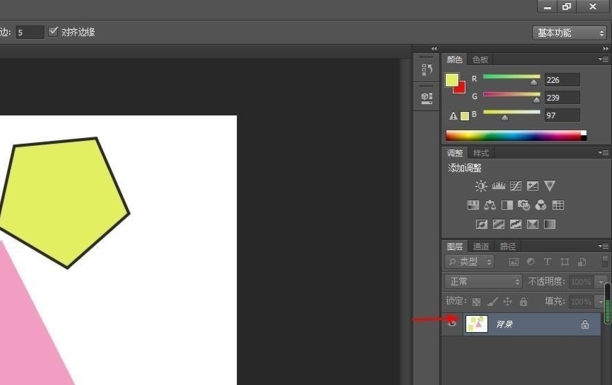
Task: Switch to the 通道 tab
Action: pos(481,246)
